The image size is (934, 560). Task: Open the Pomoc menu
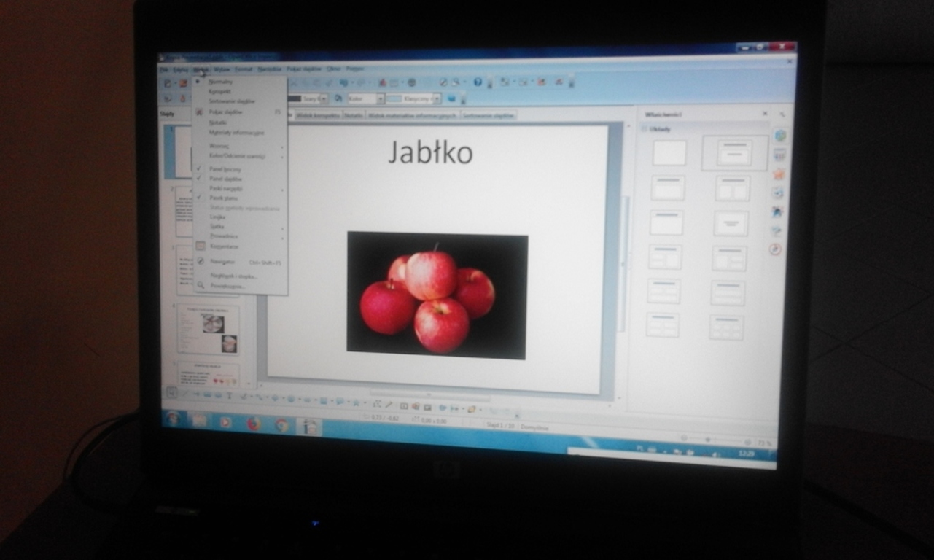(x=355, y=69)
